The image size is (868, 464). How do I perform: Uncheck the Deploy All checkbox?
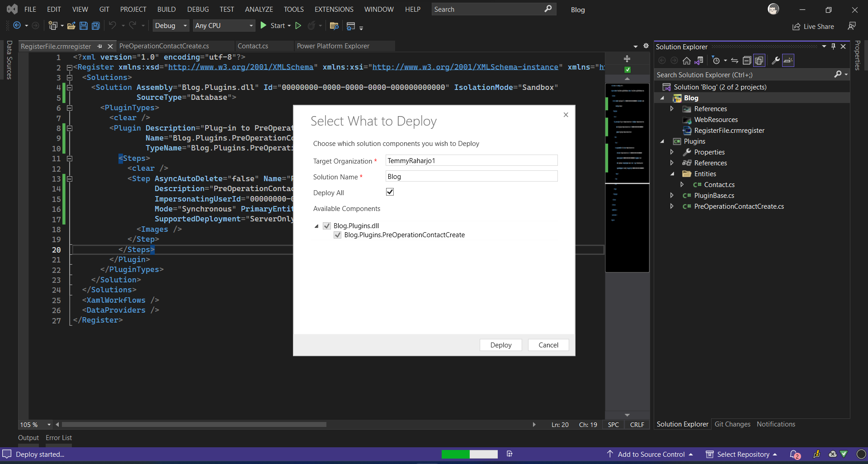pyautogui.click(x=390, y=192)
